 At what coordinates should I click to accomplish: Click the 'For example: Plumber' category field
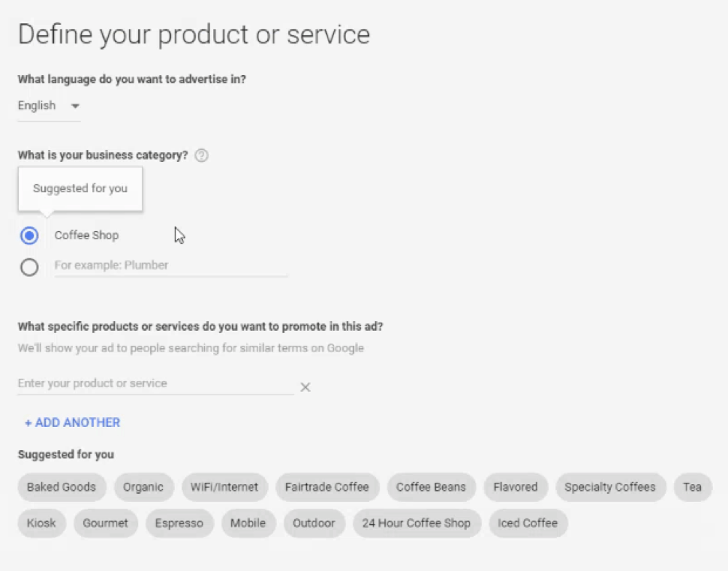click(x=170, y=266)
